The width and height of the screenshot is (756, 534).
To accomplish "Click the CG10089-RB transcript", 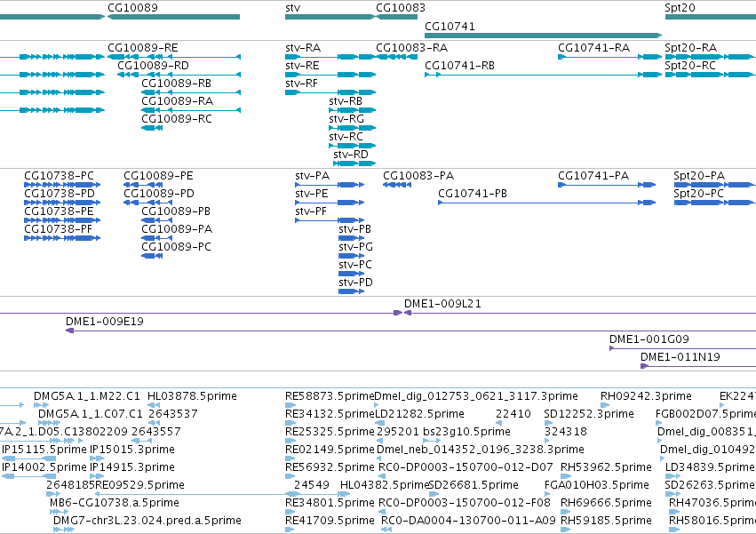I will [x=191, y=92].
